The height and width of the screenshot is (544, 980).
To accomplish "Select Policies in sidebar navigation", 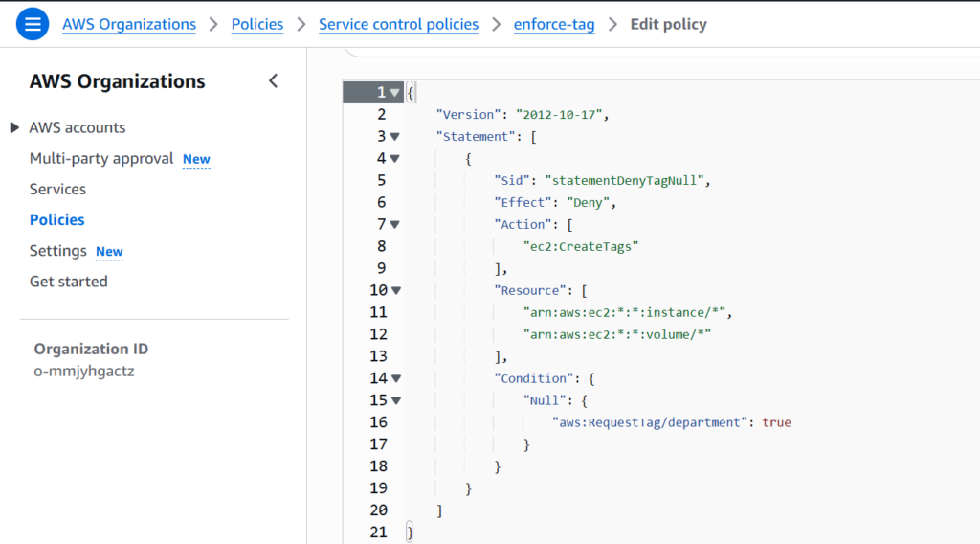I will [x=56, y=220].
